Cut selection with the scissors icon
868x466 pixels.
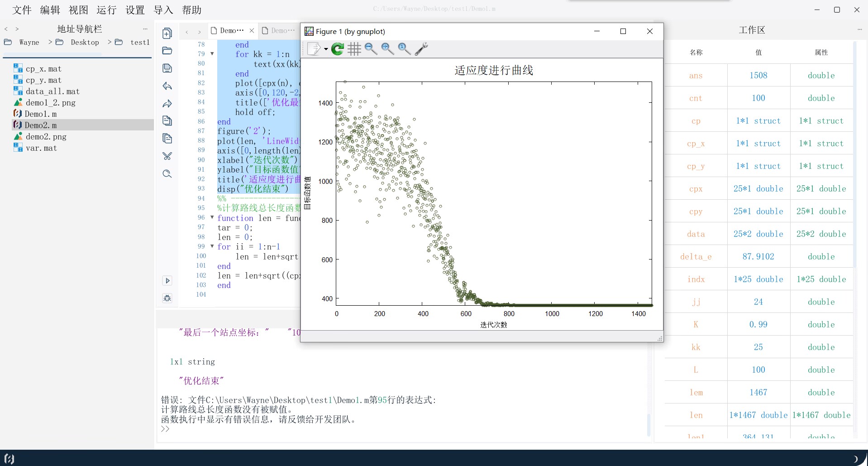[167, 156]
